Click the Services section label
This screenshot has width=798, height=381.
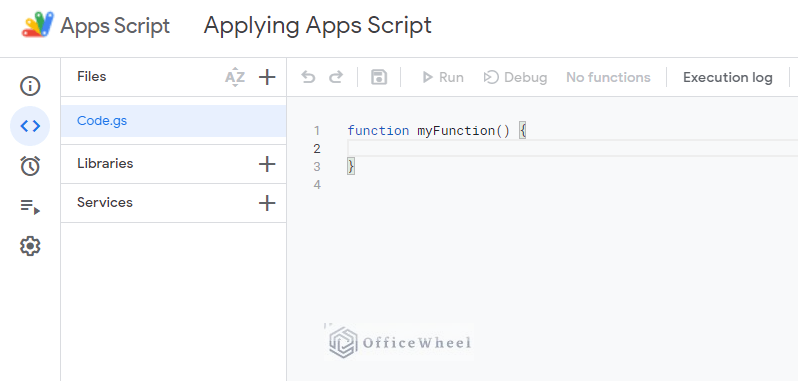(x=105, y=202)
